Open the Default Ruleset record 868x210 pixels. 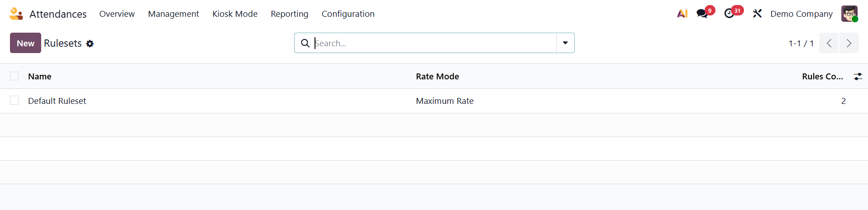pyautogui.click(x=57, y=101)
